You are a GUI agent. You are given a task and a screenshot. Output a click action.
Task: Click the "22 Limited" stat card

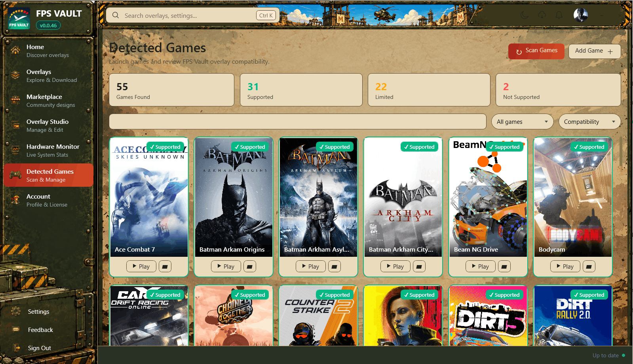[429, 90]
